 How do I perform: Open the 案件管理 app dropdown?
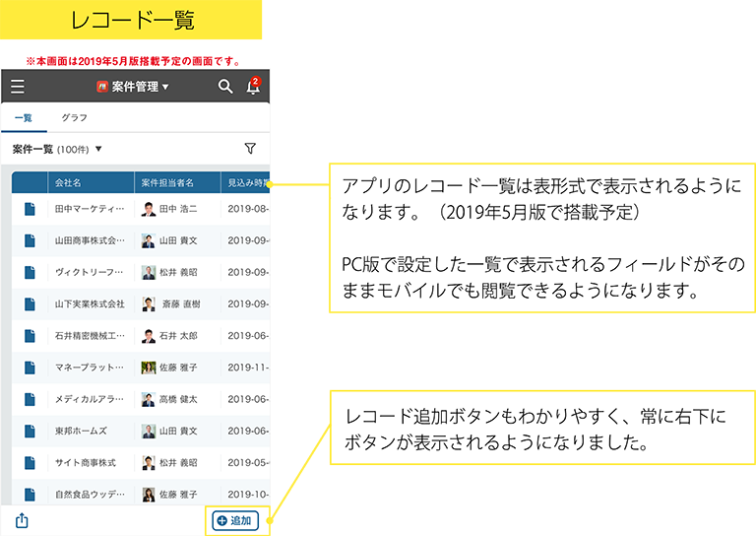[165, 87]
